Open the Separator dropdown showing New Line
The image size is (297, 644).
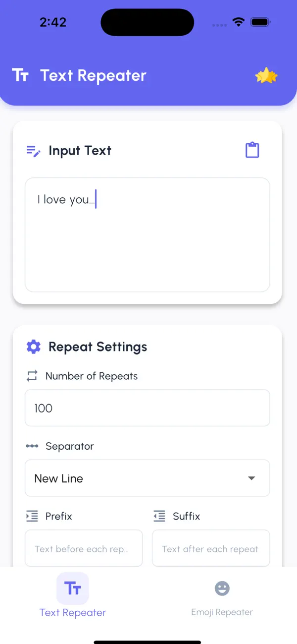[x=147, y=478]
